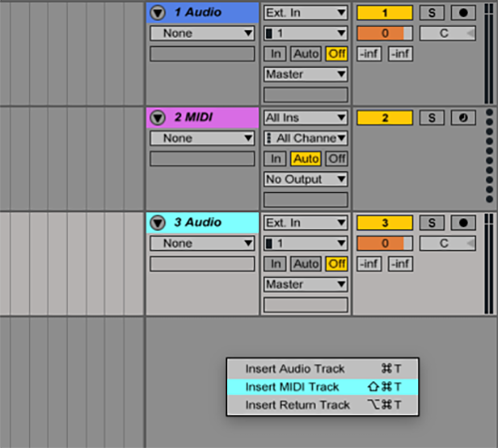Open input channel 1 dropdown on 1 Audio
This screenshot has height=448, width=498.
(306, 33)
